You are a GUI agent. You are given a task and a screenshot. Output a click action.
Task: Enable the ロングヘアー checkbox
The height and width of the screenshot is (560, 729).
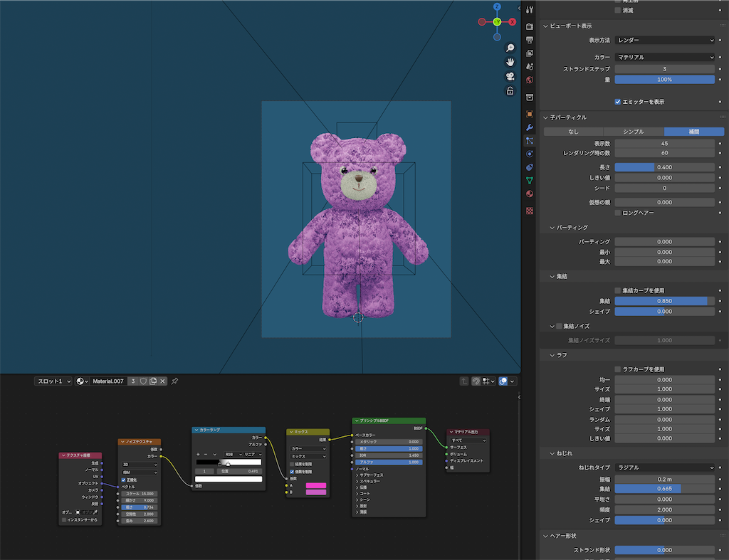(x=618, y=213)
